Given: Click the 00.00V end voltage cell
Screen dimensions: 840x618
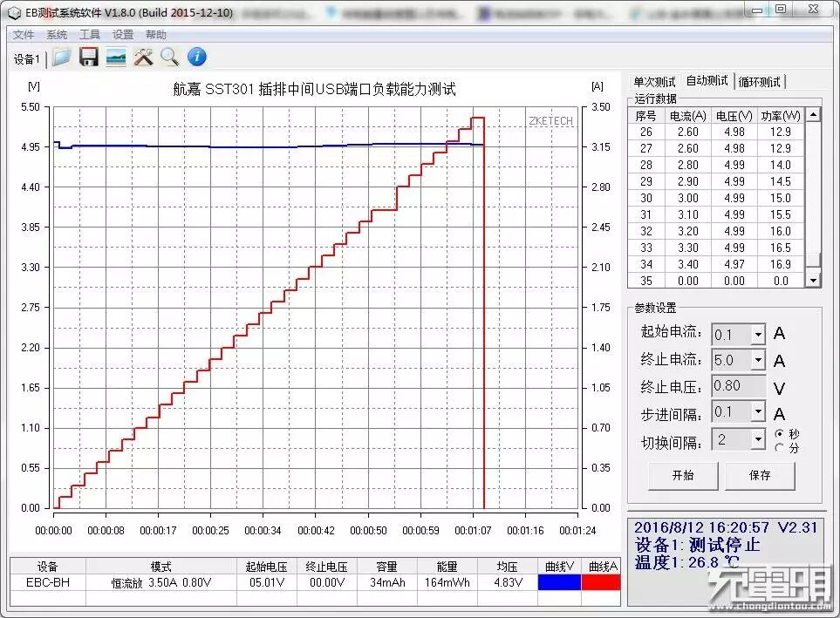Looking at the screenshot, I should (327, 582).
